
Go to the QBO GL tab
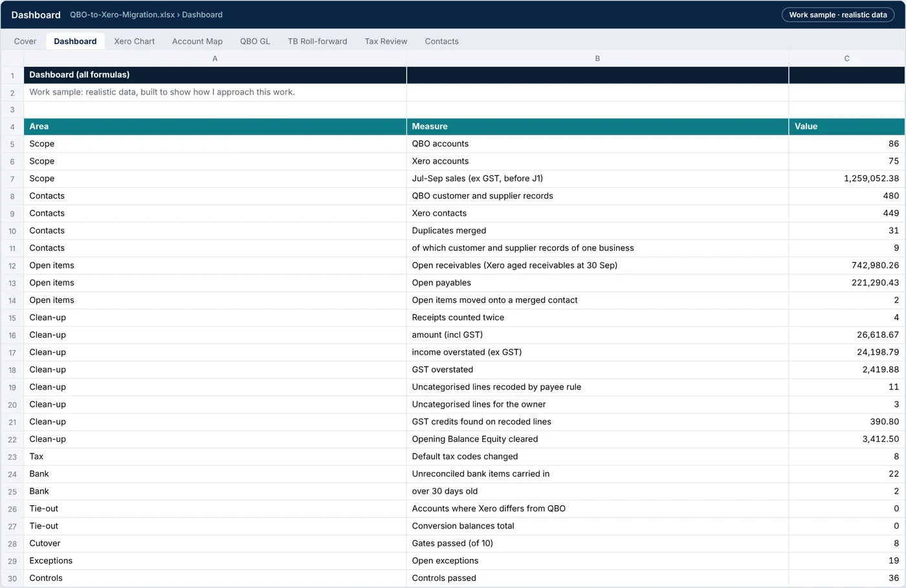[x=255, y=41]
